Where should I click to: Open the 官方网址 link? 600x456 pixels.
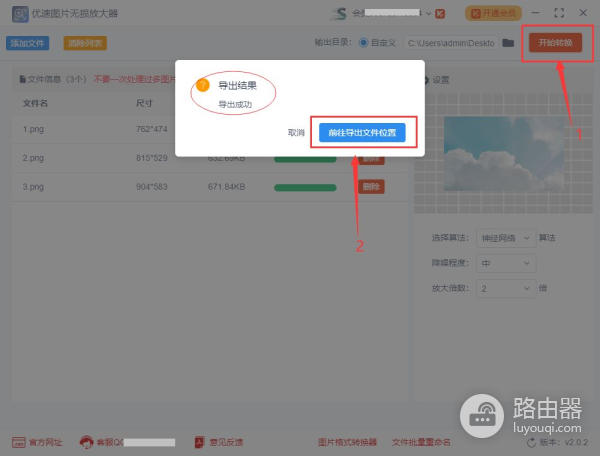[x=46, y=443]
